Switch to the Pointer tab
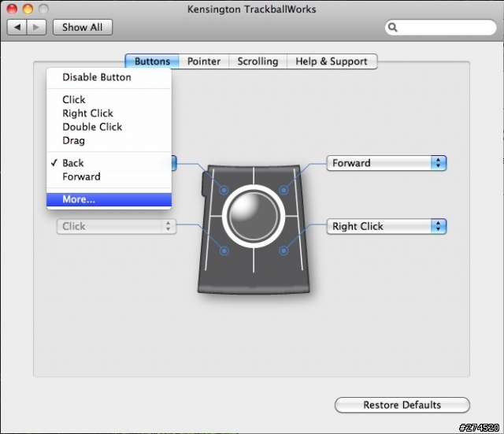The image size is (504, 434). [204, 61]
